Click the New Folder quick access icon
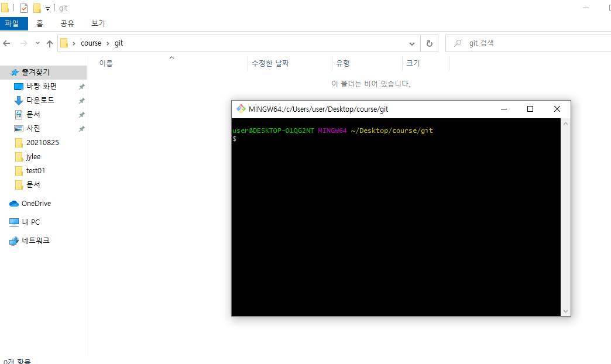Screen dimensions: 611x364 [37, 8]
